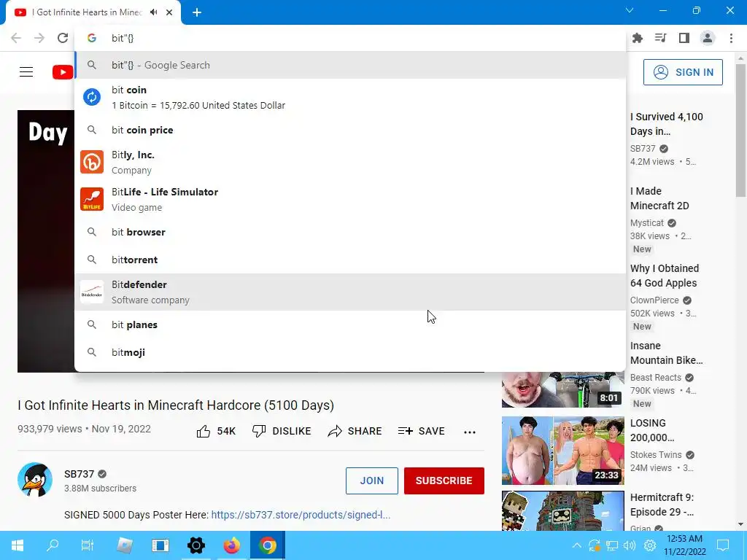The height and width of the screenshot is (560, 747).
Task: Pick the bittorrent suggestion
Action: [350, 260]
